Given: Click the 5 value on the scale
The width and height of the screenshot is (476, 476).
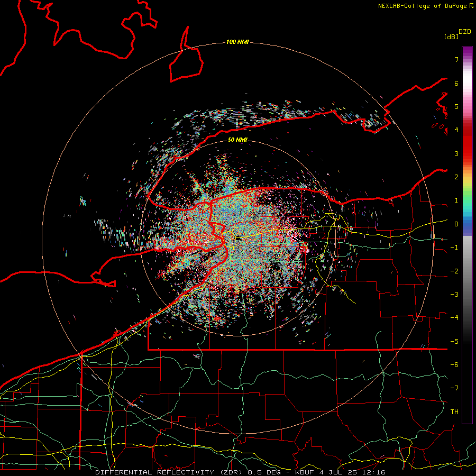Looking at the screenshot, I should (x=456, y=106).
